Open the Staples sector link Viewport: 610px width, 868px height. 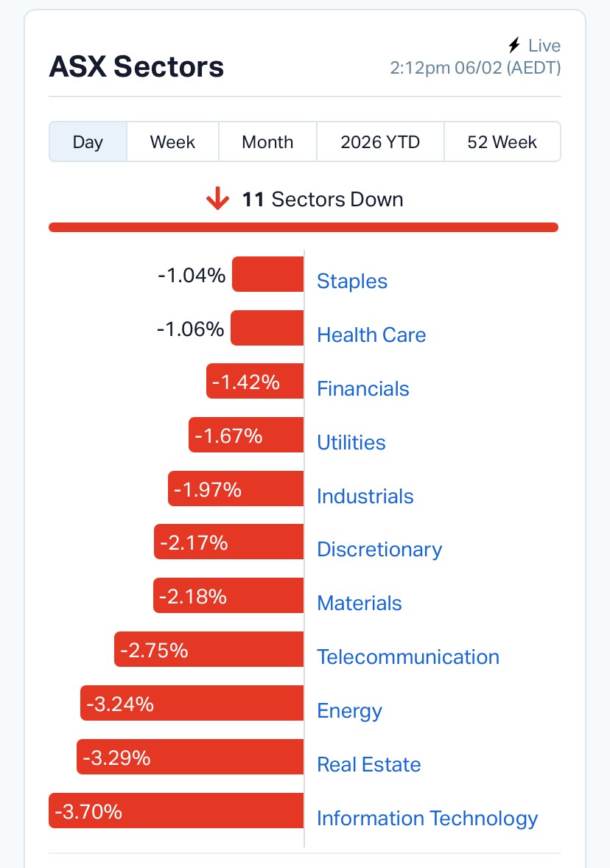[351, 281]
